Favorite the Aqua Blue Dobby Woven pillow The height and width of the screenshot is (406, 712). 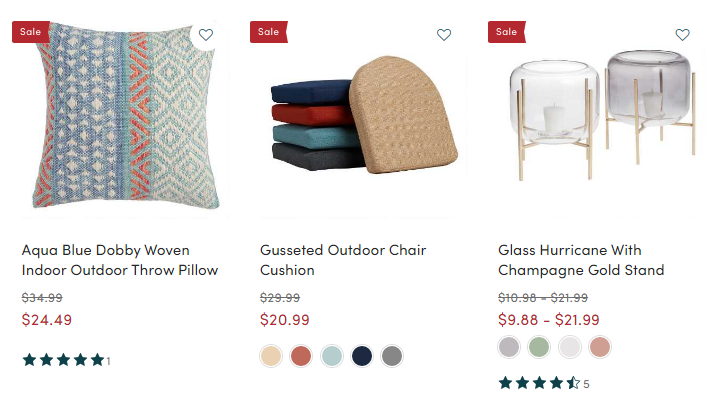tap(206, 35)
